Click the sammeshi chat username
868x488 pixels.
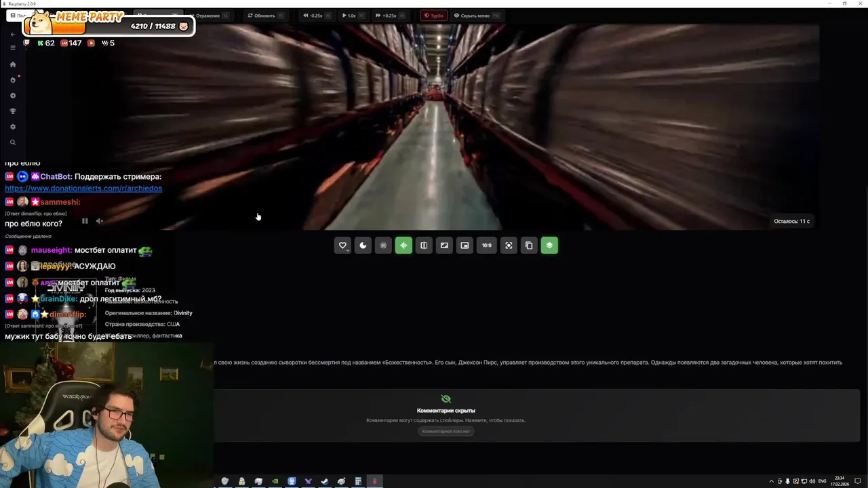point(60,202)
